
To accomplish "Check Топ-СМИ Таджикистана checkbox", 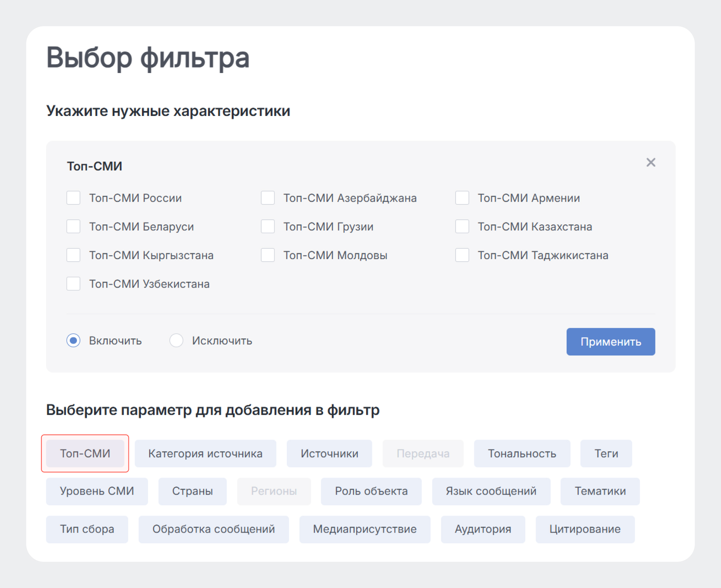I will (462, 256).
